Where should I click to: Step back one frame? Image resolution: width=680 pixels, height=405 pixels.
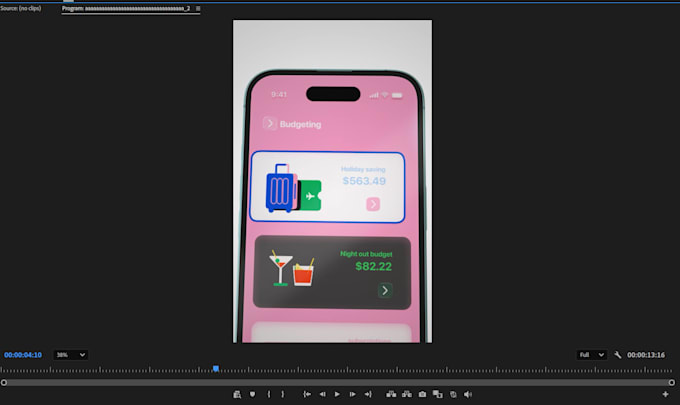point(322,394)
